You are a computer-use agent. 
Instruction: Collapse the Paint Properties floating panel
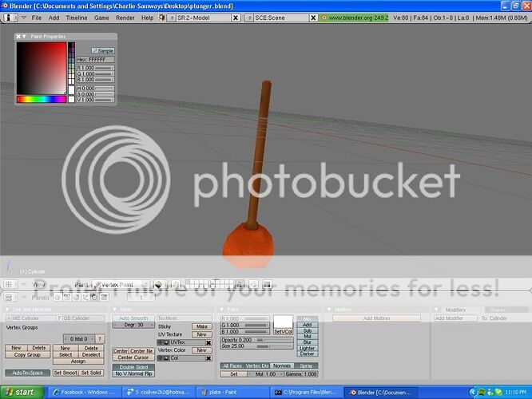(24, 36)
